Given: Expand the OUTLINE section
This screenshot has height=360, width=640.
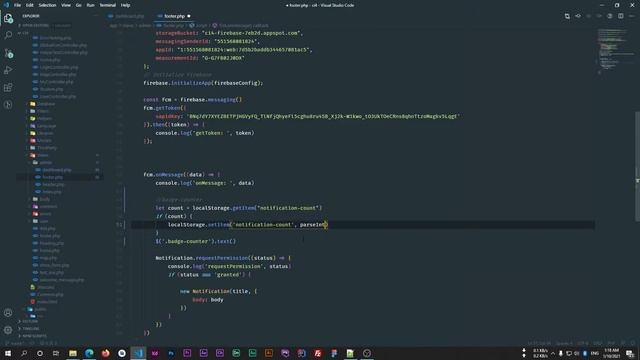Looking at the screenshot, I should [x=30, y=321].
